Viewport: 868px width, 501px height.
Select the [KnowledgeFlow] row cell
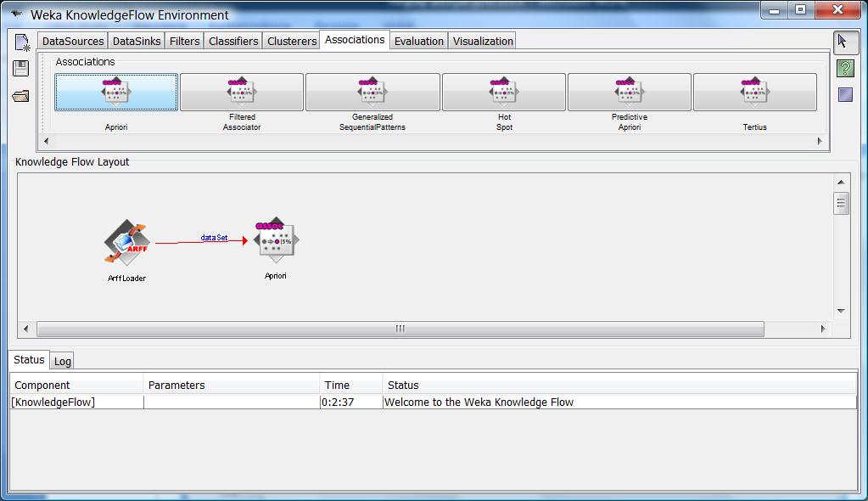[77, 402]
